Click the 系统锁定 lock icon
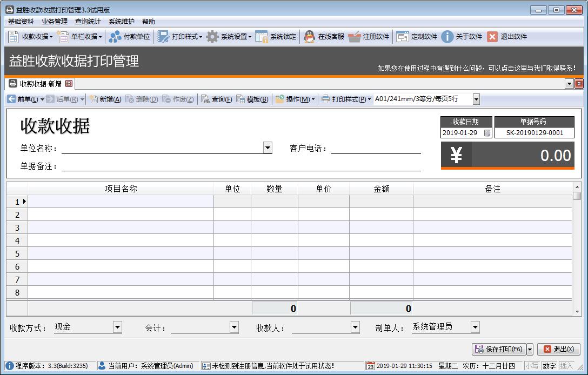 pos(262,37)
